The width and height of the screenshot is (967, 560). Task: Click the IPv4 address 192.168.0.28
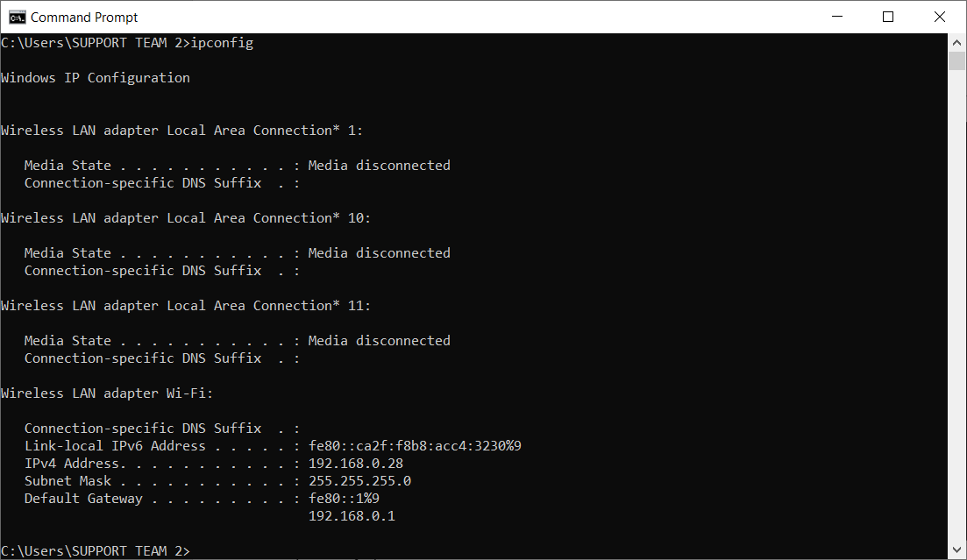tap(356, 464)
